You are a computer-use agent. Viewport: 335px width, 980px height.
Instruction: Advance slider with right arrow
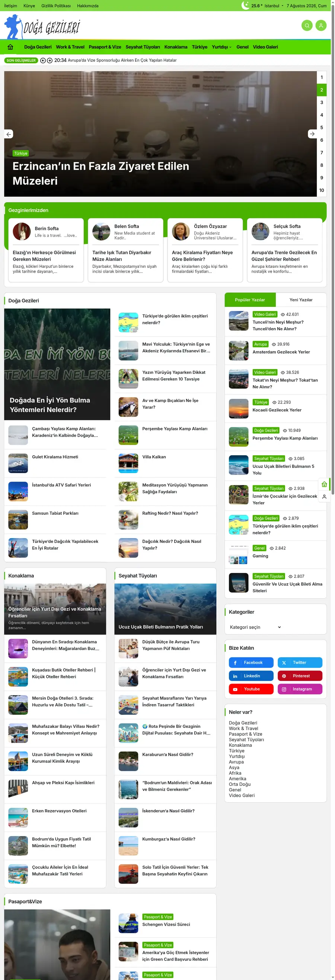point(312,134)
